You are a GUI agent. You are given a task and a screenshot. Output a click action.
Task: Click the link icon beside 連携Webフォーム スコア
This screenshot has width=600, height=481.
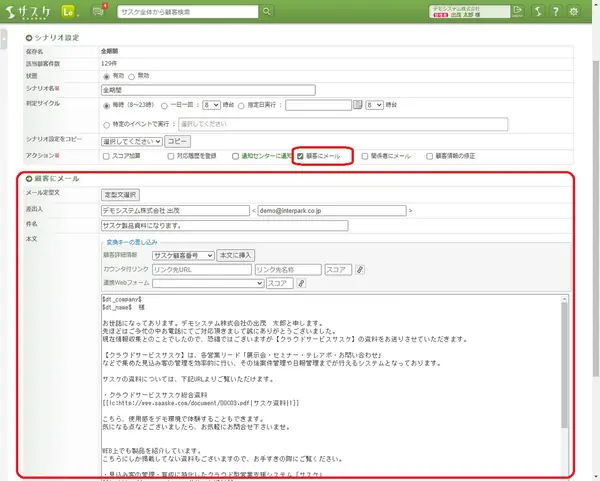[300, 283]
